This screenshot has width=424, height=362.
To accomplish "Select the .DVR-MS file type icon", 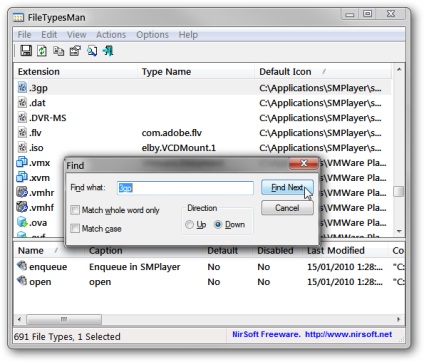I will (x=22, y=118).
